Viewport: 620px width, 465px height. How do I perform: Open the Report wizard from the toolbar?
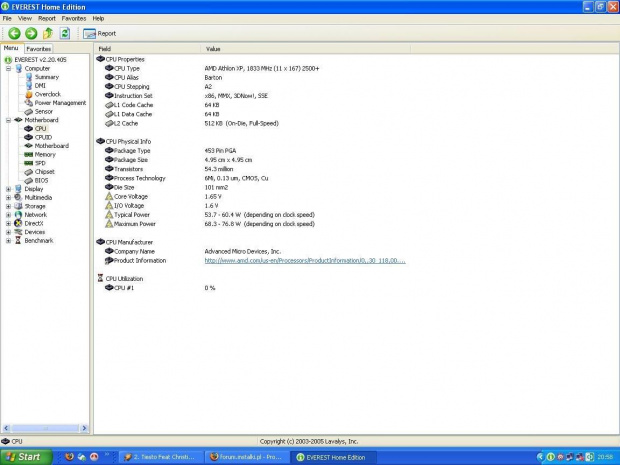coord(100,33)
